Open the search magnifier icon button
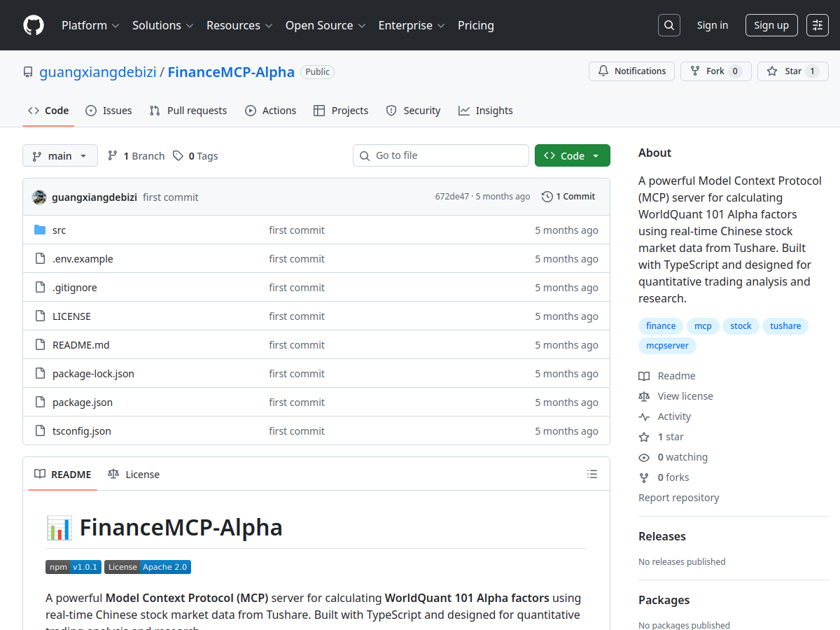Screen dimensions: 840x630 click(669, 25)
